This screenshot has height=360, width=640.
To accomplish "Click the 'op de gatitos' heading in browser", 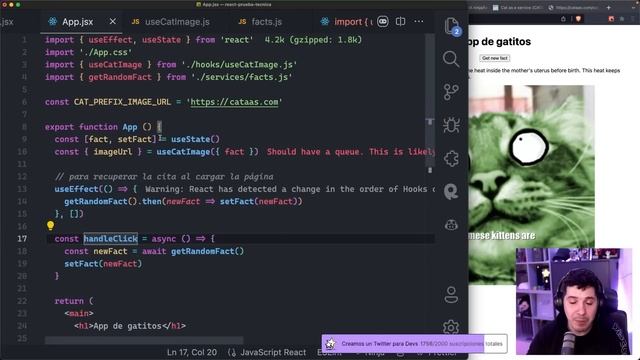I will [x=500, y=42].
